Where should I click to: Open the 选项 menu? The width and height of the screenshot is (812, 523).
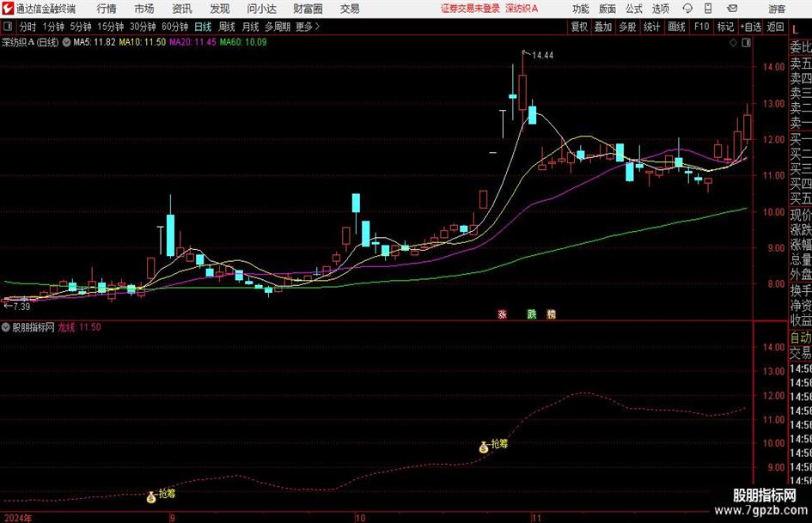tap(661, 9)
